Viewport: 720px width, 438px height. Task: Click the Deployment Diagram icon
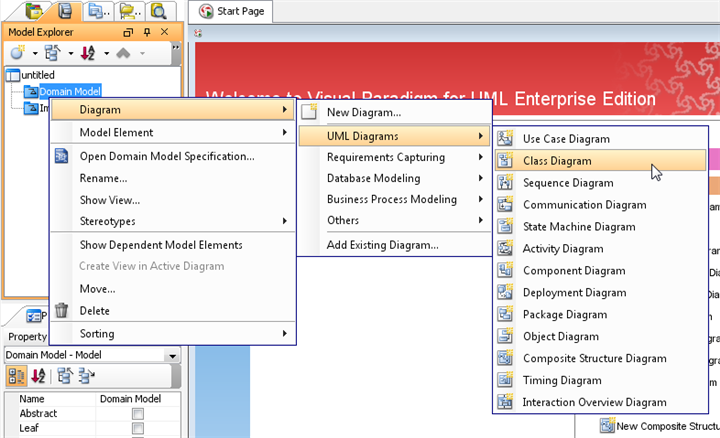tap(505, 292)
